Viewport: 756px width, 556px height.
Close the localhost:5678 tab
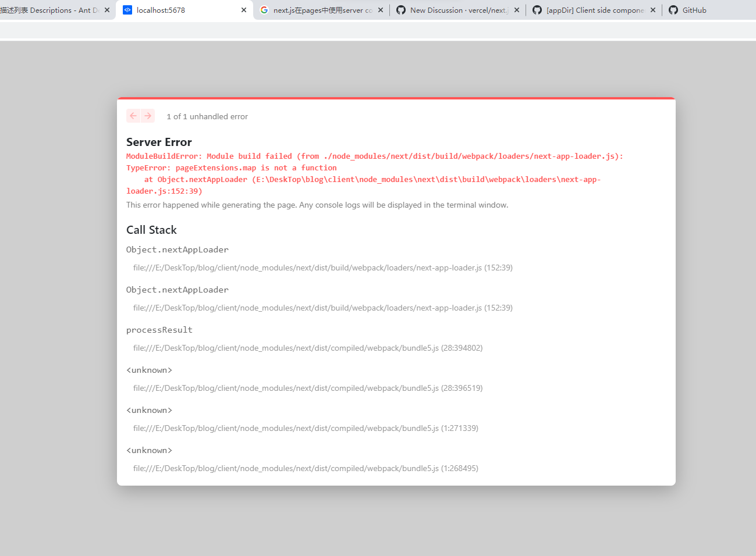[243, 10]
